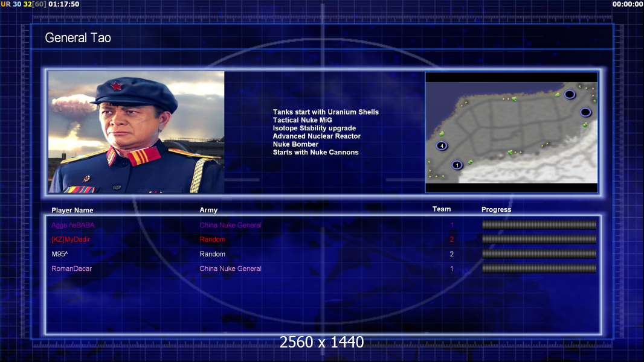The height and width of the screenshot is (362, 644).
Task: Click the Army column header
Action: [x=208, y=210]
